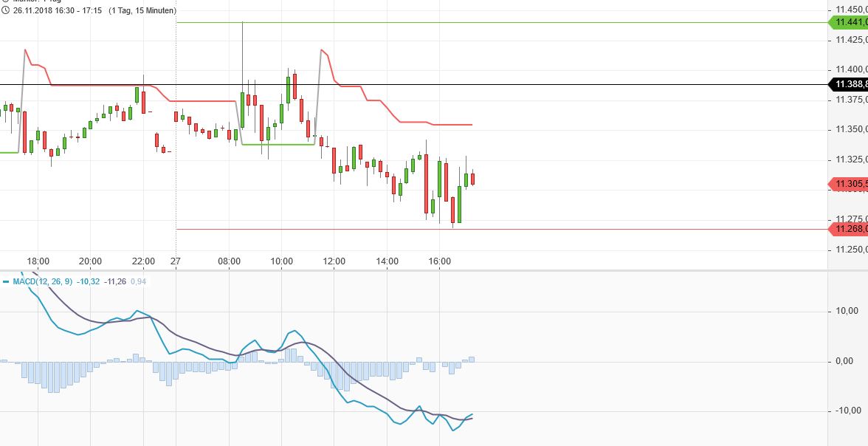Screen dimensions: 868x446
Task: Click the marker icon in the top-left corner
Action: (x=6, y=1)
